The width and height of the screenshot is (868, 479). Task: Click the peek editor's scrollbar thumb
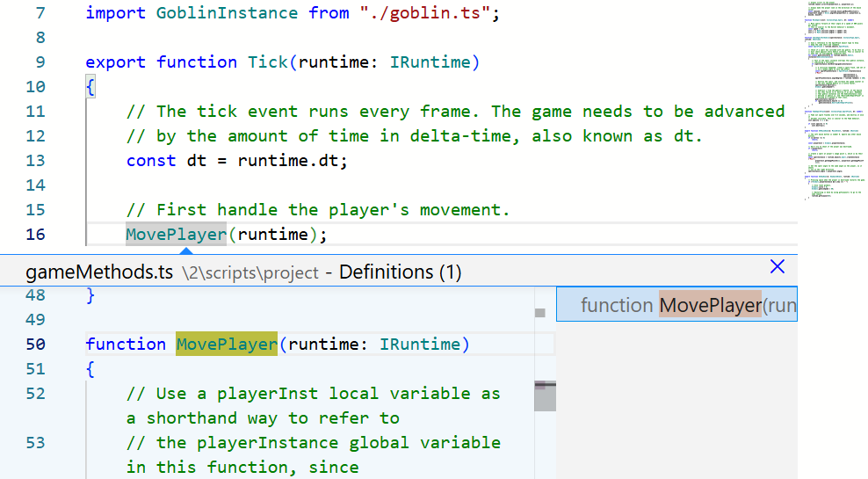pos(546,395)
